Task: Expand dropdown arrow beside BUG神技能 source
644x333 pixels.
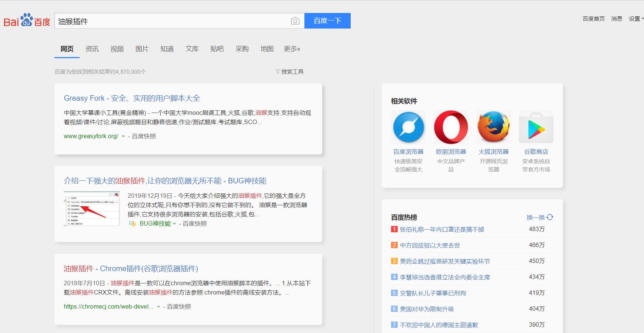Action: click(174, 224)
